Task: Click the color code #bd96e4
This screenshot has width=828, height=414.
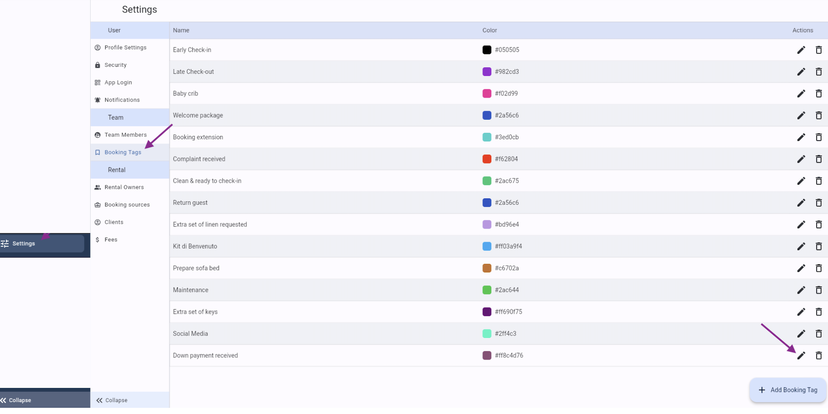Action: 507,224
